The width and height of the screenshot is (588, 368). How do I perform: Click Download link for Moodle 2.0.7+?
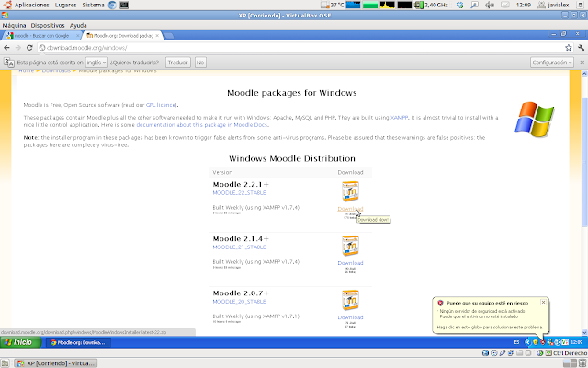click(x=350, y=317)
